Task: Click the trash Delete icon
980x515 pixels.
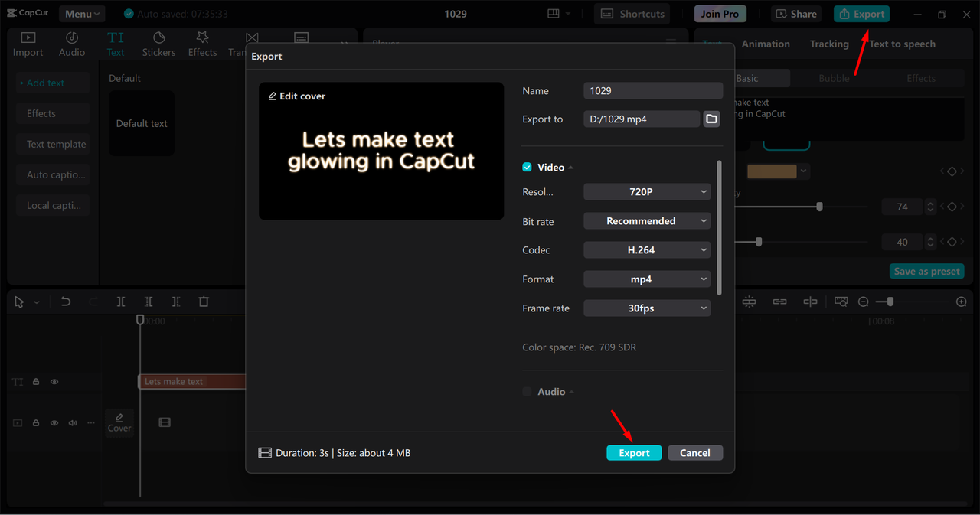Action: point(204,302)
